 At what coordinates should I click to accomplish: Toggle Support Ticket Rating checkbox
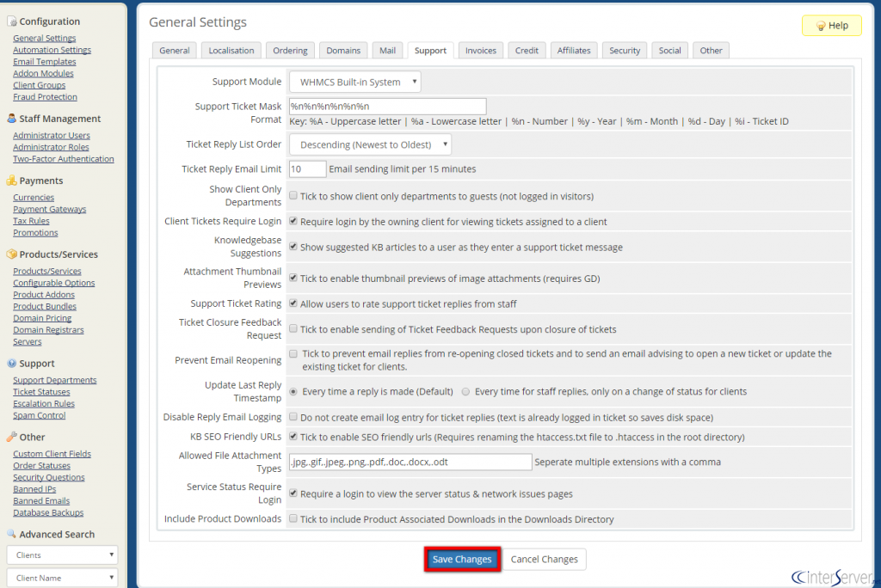pos(293,303)
